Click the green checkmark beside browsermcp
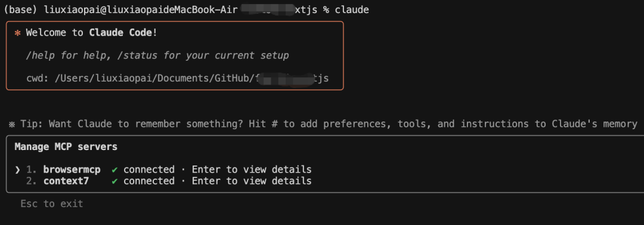This screenshot has height=225, width=644. point(114,170)
